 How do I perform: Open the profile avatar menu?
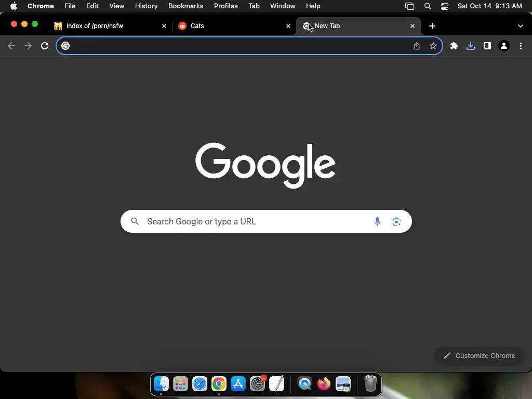point(504,46)
